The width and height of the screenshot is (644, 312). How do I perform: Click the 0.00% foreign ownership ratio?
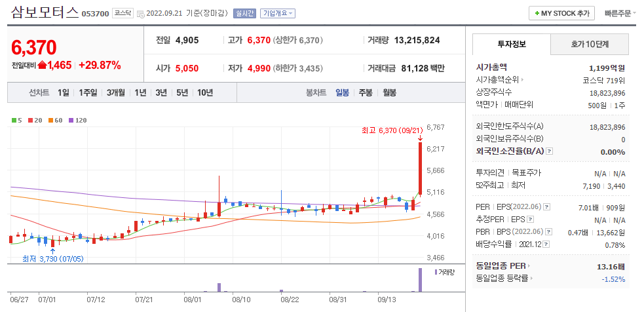(x=613, y=152)
